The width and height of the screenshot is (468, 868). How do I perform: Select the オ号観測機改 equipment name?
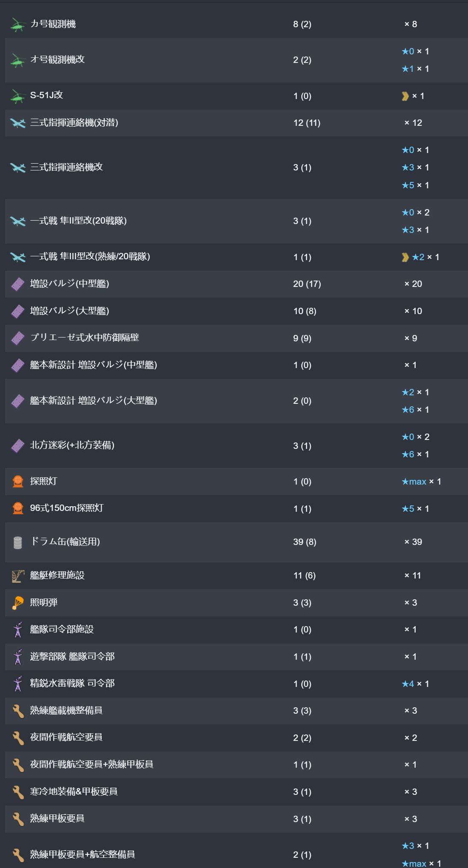pyautogui.click(x=57, y=60)
